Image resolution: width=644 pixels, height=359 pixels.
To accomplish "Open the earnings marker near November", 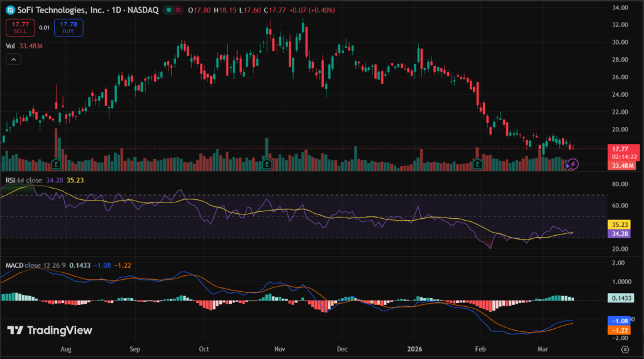I will [x=267, y=164].
